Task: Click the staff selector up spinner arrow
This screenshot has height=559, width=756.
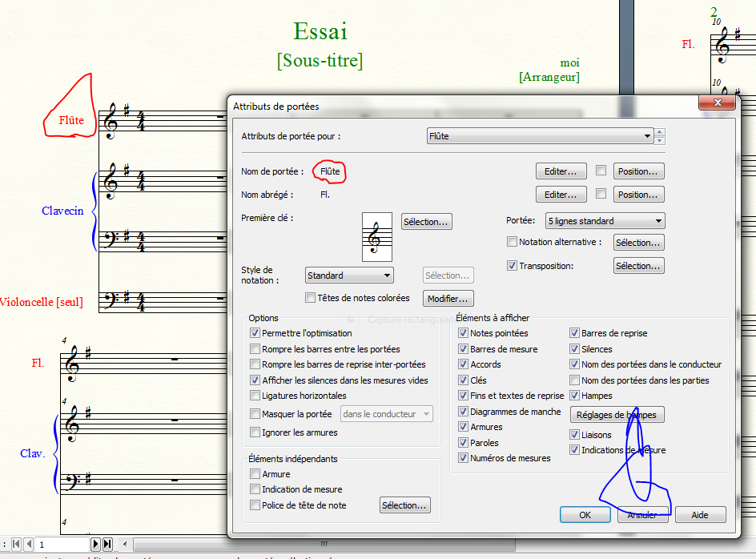Action: [660, 132]
